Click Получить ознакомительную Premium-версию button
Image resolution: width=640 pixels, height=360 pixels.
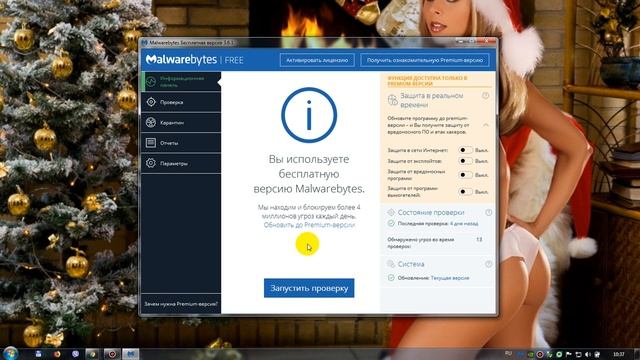point(424,60)
